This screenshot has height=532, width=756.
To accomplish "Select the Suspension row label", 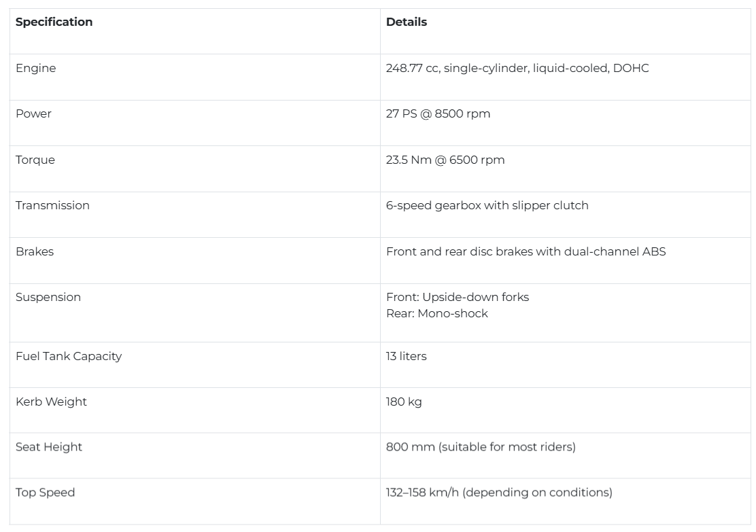I will point(48,298).
